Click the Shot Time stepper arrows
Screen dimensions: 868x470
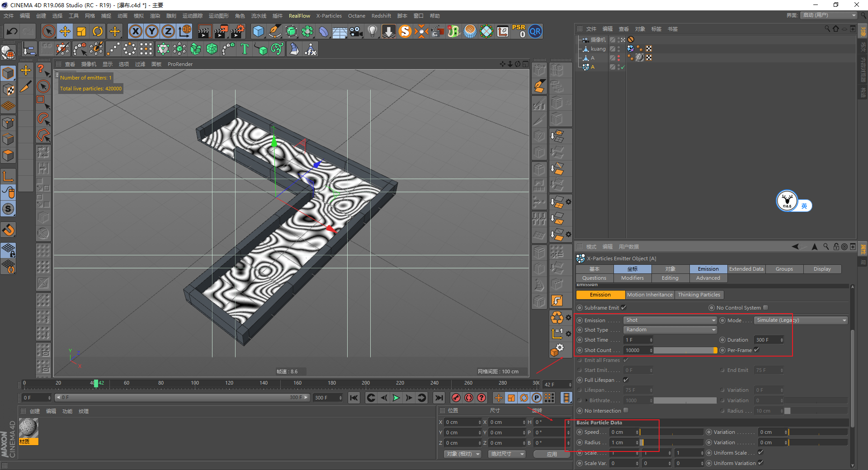651,340
